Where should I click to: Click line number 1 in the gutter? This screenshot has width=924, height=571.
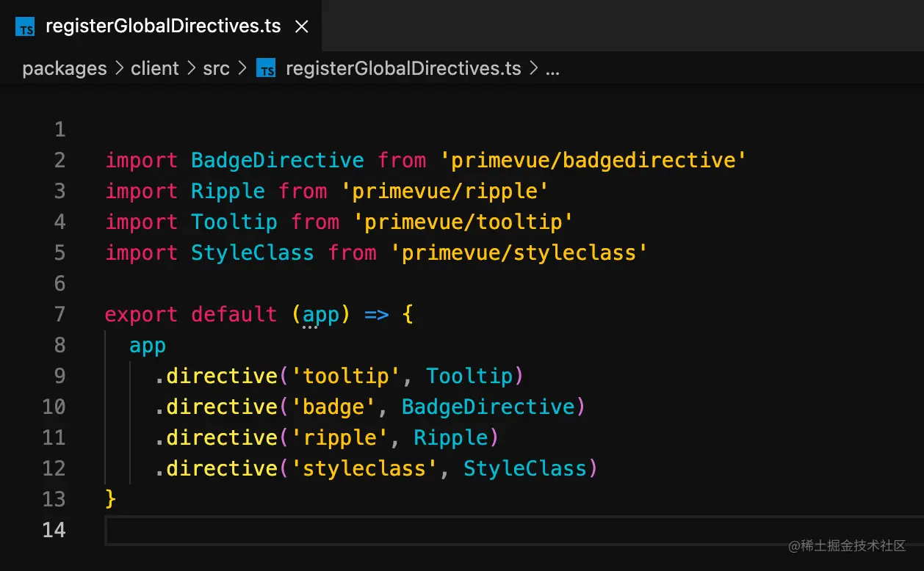coord(59,130)
